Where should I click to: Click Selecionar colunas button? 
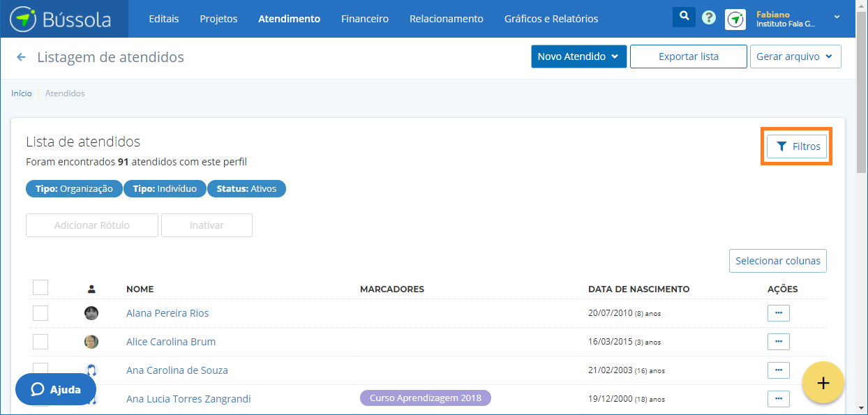pos(778,261)
